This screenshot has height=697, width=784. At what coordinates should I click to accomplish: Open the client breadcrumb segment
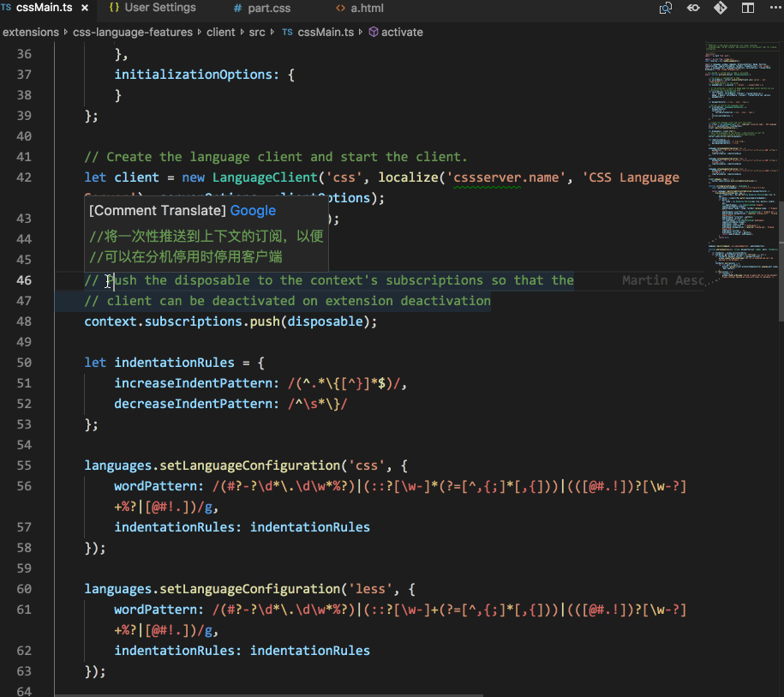pyautogui.click(x=220, y=32)
